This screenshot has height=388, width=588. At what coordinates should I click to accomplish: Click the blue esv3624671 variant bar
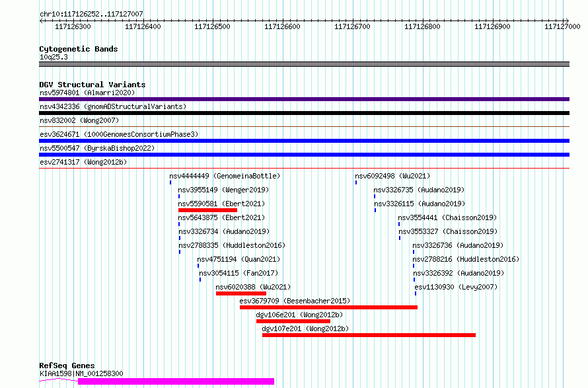tap(304, 141)
